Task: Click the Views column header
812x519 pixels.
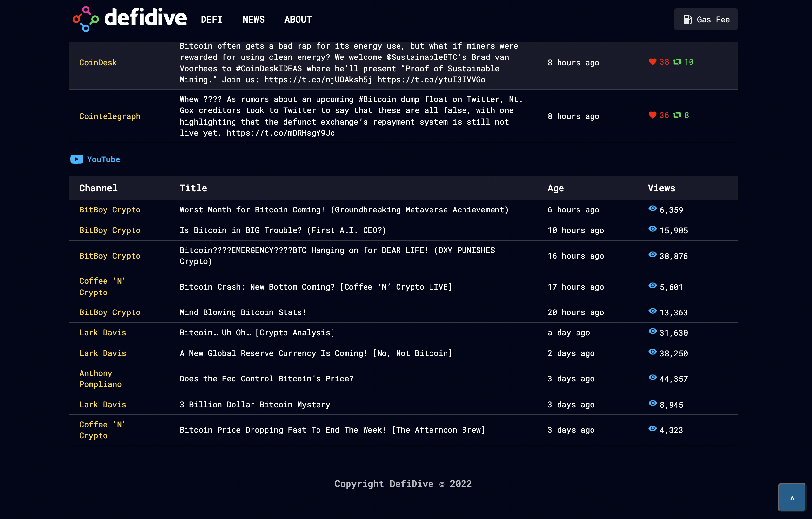Action: point(661,188)
